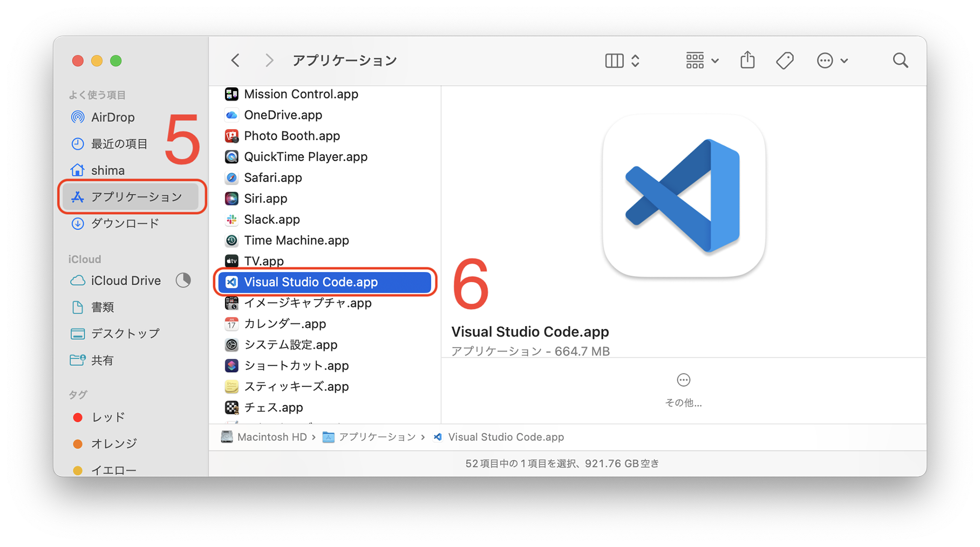
Task: Expand the view switcher chevron
Action: click(635, 60)
